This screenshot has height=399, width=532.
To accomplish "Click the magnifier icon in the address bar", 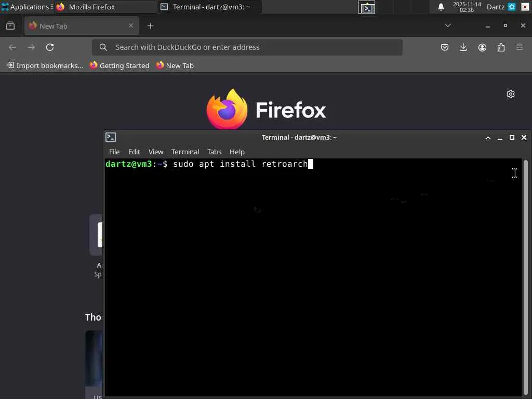I will 103,47.
